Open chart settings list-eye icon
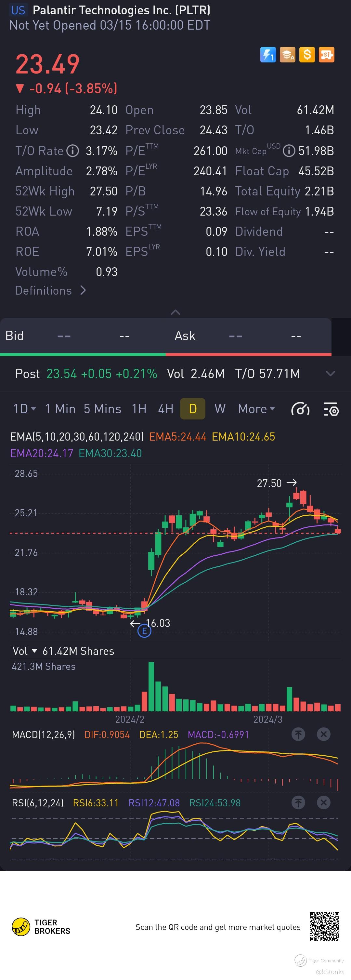Viewport: 351px width, 980px height. pos(331,409)
